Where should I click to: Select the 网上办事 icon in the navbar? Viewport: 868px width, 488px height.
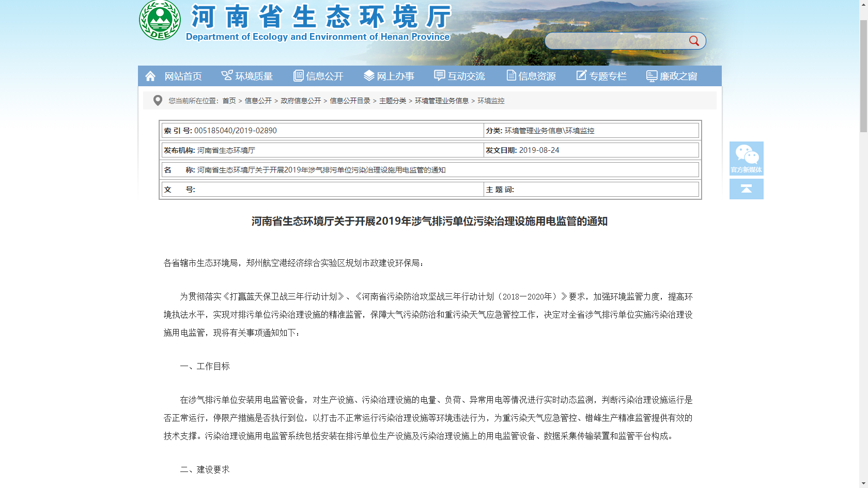point(368,75)
